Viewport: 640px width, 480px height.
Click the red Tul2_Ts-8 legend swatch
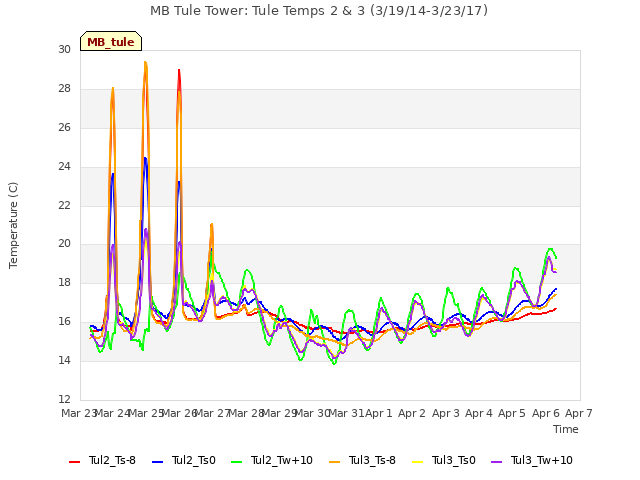pyautogui.click(x=74, y=462)
